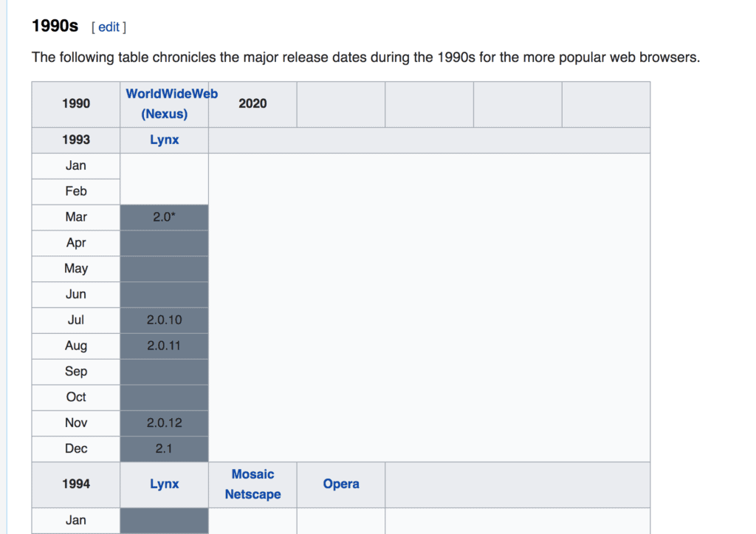Click the 2.0* version cell
Image resolution: width=756 pixels, height=534 pixels.
click(165, 217)
